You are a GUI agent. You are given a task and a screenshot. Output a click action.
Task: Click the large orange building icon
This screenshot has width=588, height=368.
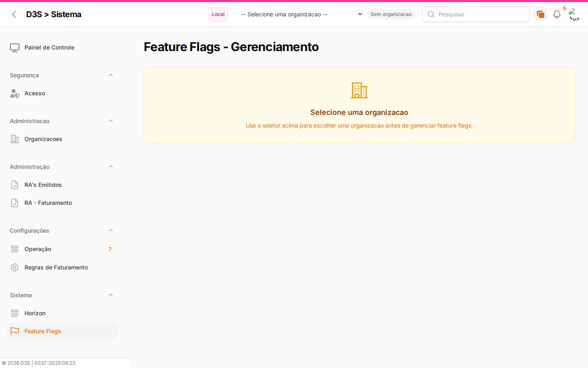point(359,90)
